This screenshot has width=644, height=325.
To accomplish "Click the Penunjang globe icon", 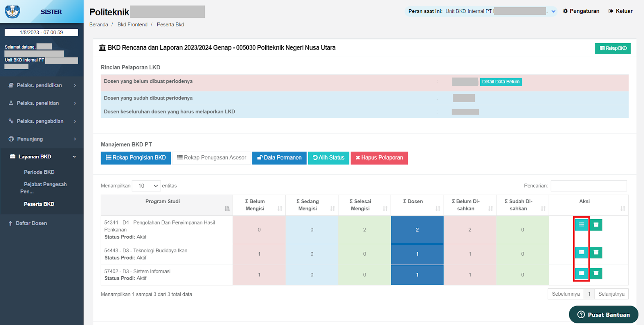I will [11, 139].
